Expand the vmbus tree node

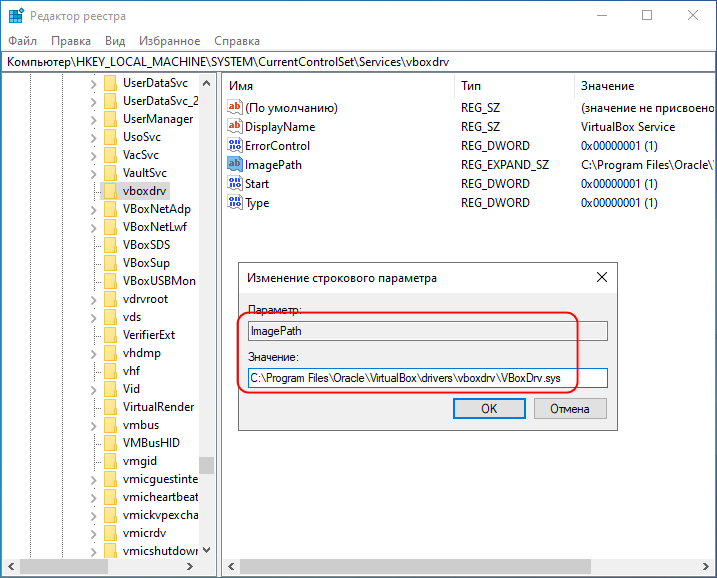(x=94, y=426)
